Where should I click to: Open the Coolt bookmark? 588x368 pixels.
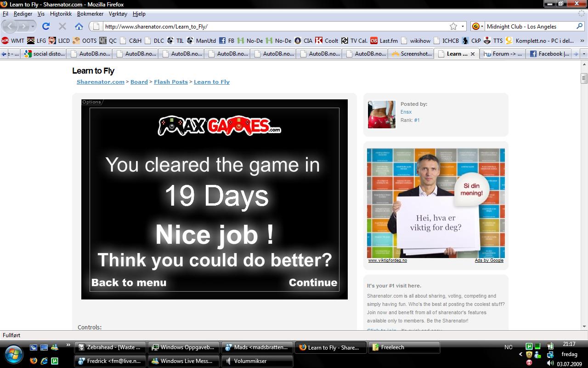327,40
